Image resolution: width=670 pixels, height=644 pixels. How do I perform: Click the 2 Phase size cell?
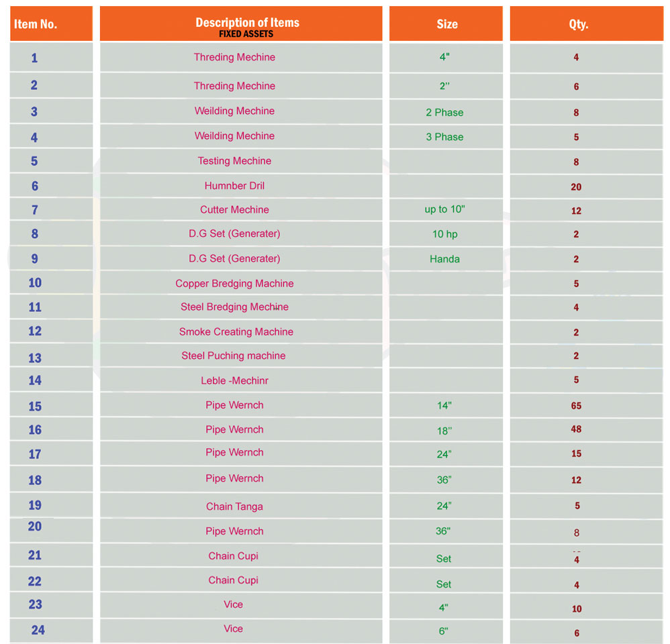[444, 113]
